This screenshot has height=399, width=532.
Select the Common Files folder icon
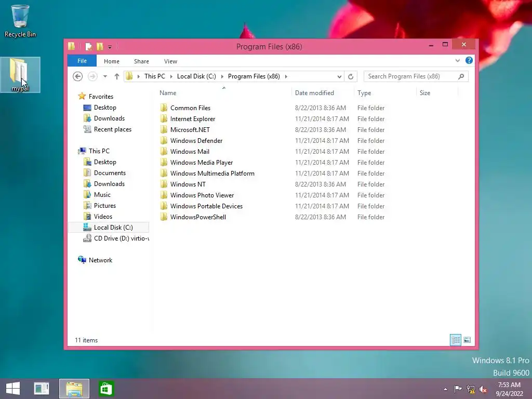click(x=164, y=108)
